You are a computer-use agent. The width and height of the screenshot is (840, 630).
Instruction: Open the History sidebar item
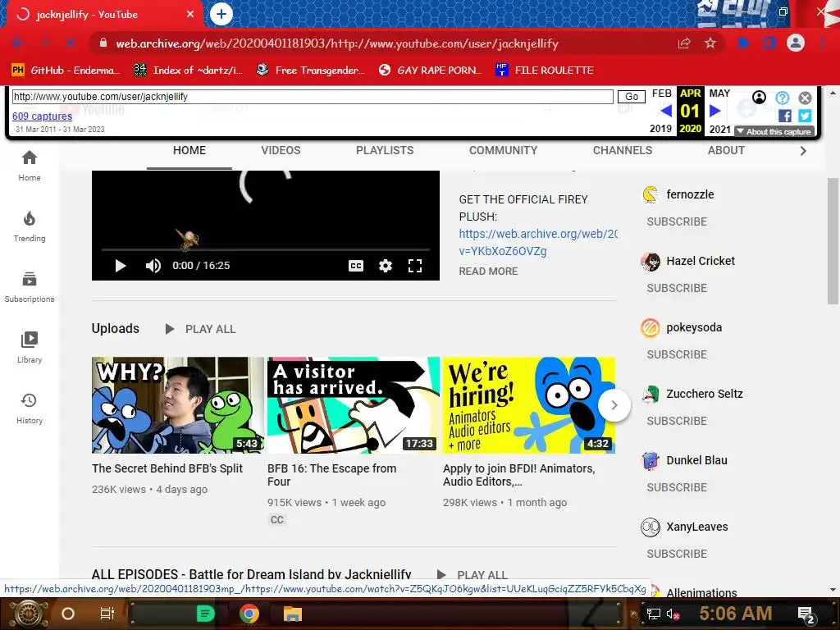30,409
